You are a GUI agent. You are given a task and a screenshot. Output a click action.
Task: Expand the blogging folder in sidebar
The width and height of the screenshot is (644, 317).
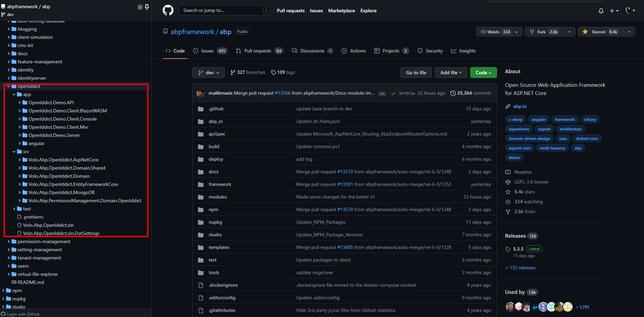click(x=9, y=29)
